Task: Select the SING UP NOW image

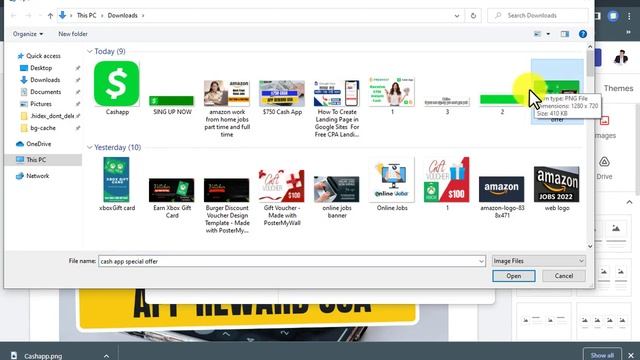Action: pos(172,105)
